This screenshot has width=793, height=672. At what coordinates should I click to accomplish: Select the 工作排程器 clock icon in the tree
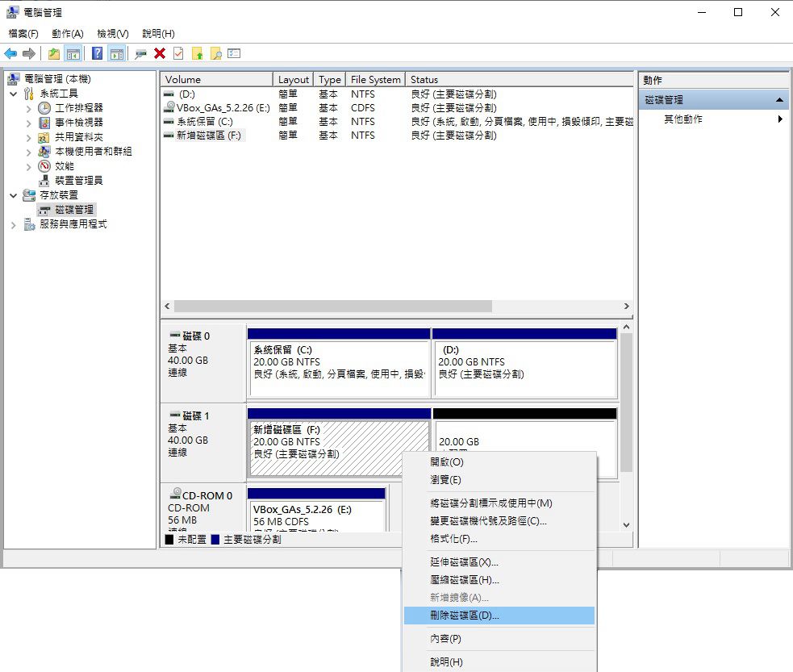pyautogui.click(x=44, y=108)
